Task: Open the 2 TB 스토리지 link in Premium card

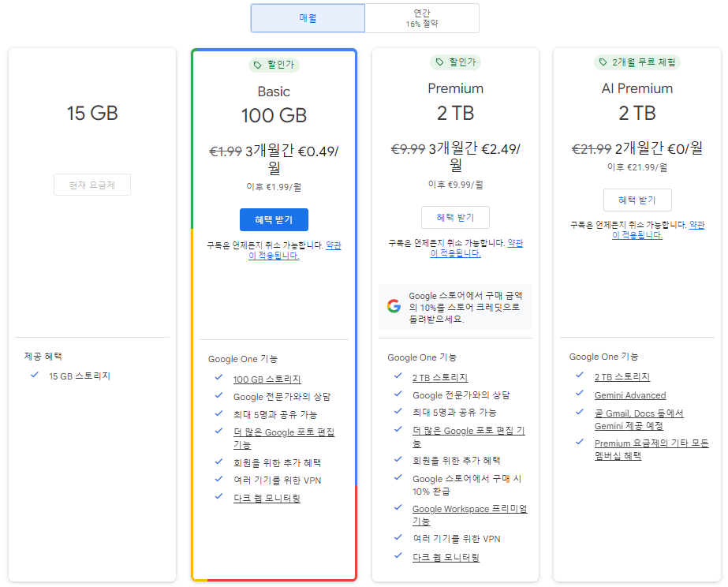Action: coord(440,378)
